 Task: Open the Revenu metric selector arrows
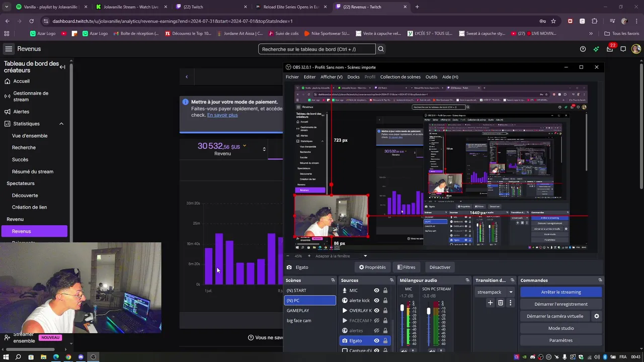coord(264,149)
